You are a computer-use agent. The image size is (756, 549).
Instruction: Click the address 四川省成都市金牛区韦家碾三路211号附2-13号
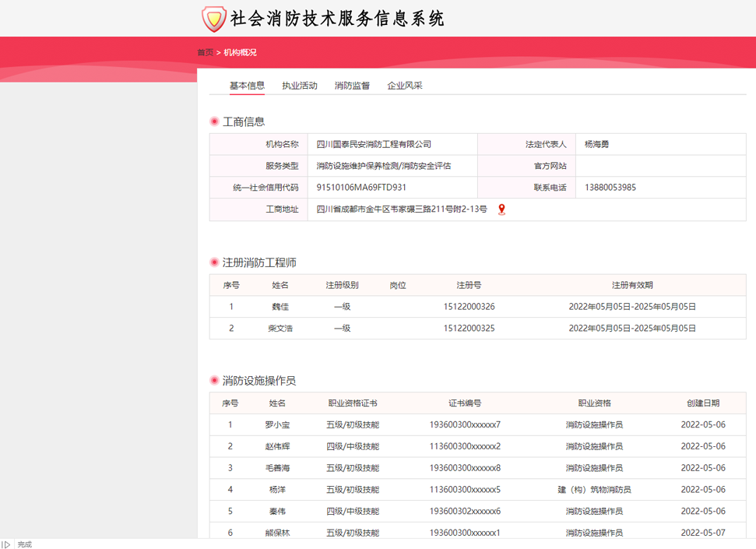point(402,209)
